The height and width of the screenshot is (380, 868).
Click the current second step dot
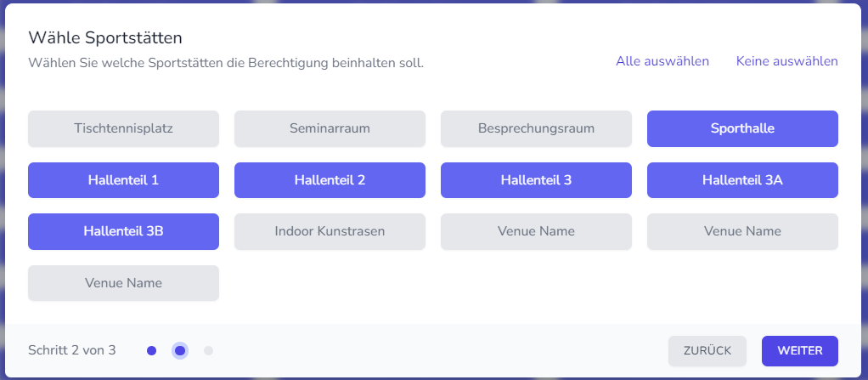pos(180,350)
